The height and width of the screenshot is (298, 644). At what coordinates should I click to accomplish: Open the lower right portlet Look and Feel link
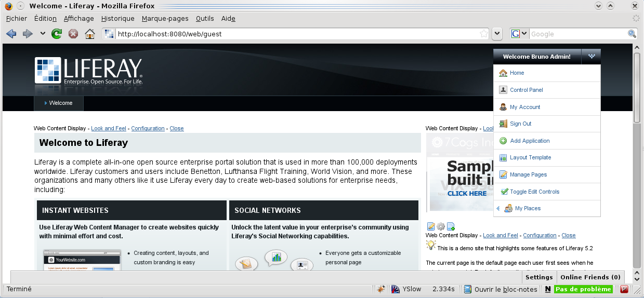click(x=501, y=235)
